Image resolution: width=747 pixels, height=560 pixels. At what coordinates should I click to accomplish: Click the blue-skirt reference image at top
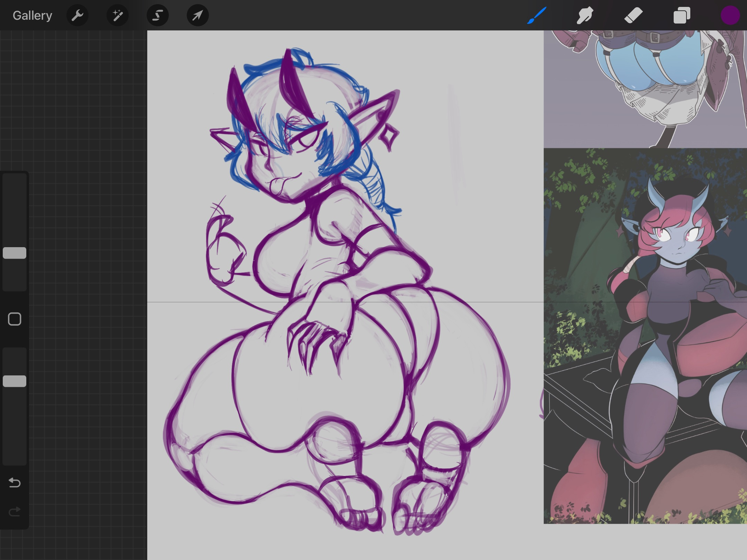645,89
